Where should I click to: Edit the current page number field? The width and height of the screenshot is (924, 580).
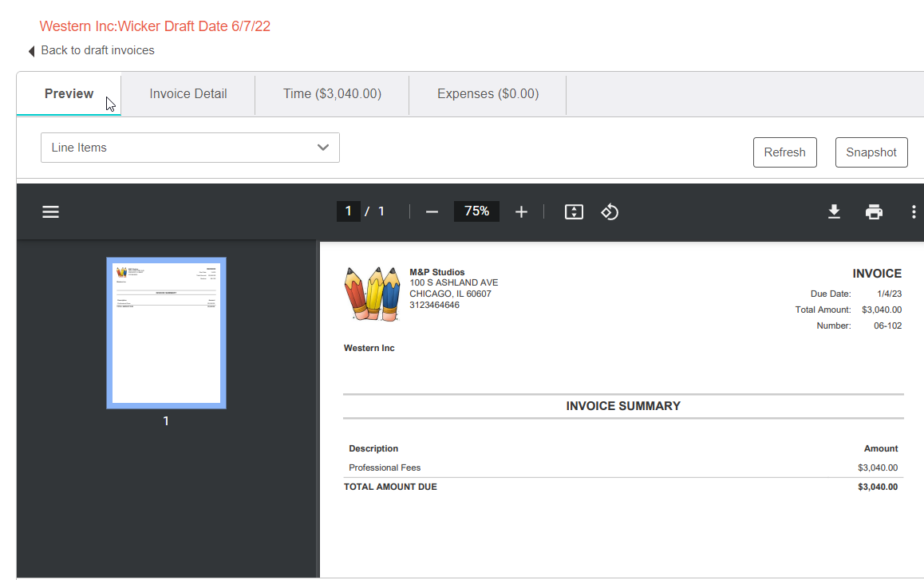click(348, 211)
